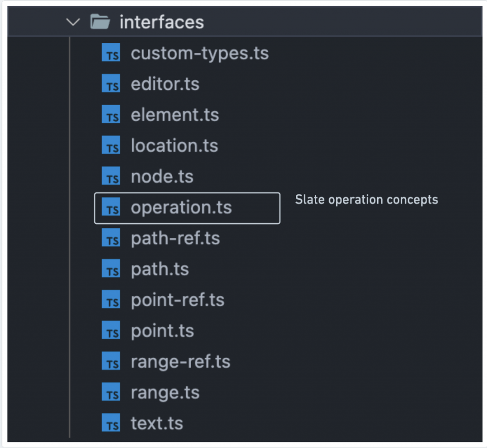487x448 pixels.
Task: Open the range-ref.ts file
Action: [x=181, y=362]
